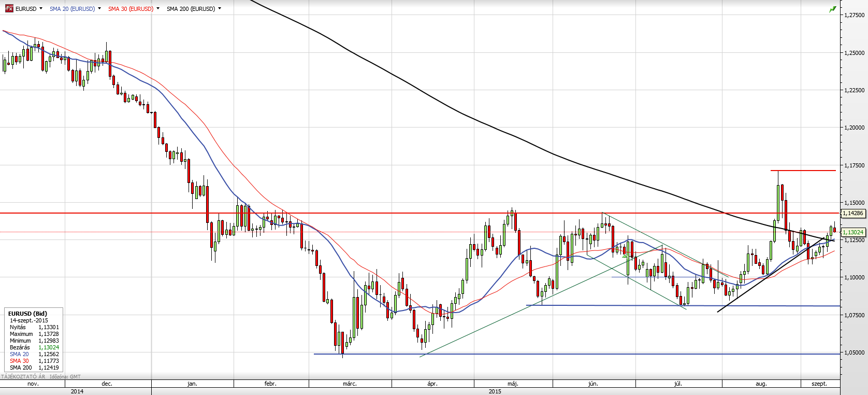
Task: Click the Nyitás value 1,13301
Action: [x=49, y=327]
